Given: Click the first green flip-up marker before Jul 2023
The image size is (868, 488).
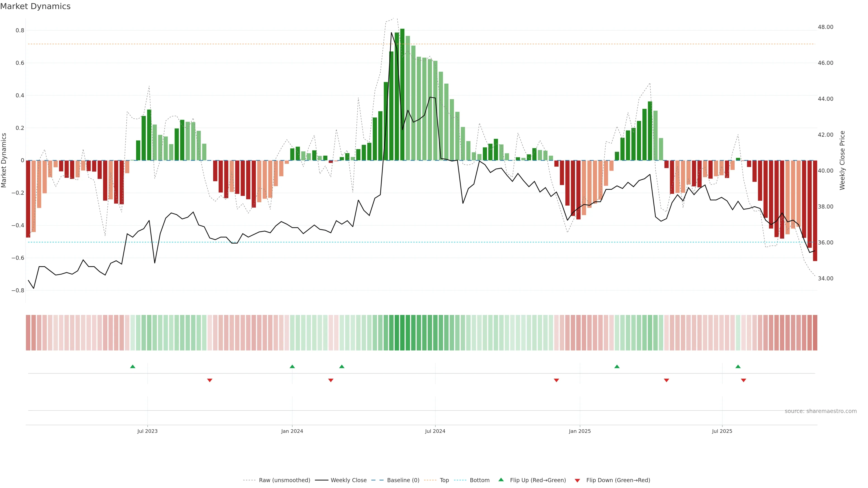Looking at the screenshot, I should click(133, 366).
